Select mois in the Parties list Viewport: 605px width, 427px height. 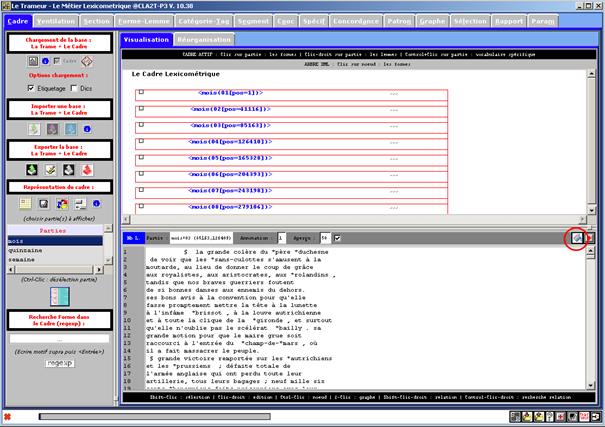click(x=55, y=241)
